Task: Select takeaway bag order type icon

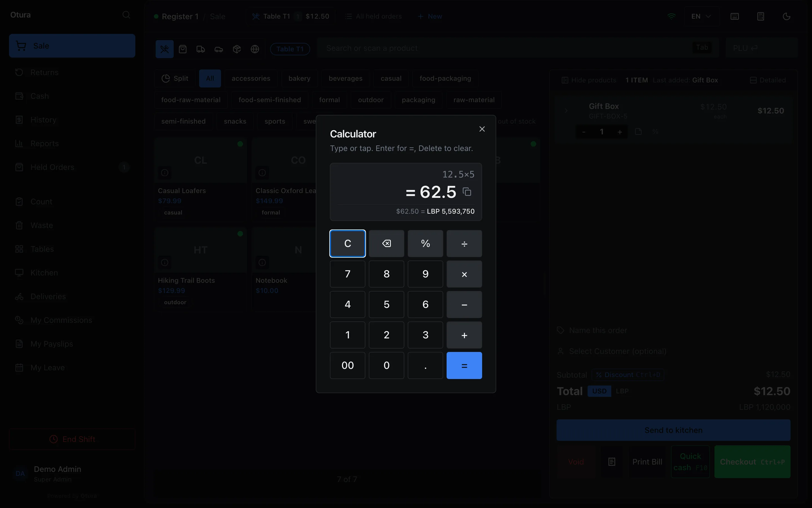Action: pyautogui.click(x=182, y=49)
